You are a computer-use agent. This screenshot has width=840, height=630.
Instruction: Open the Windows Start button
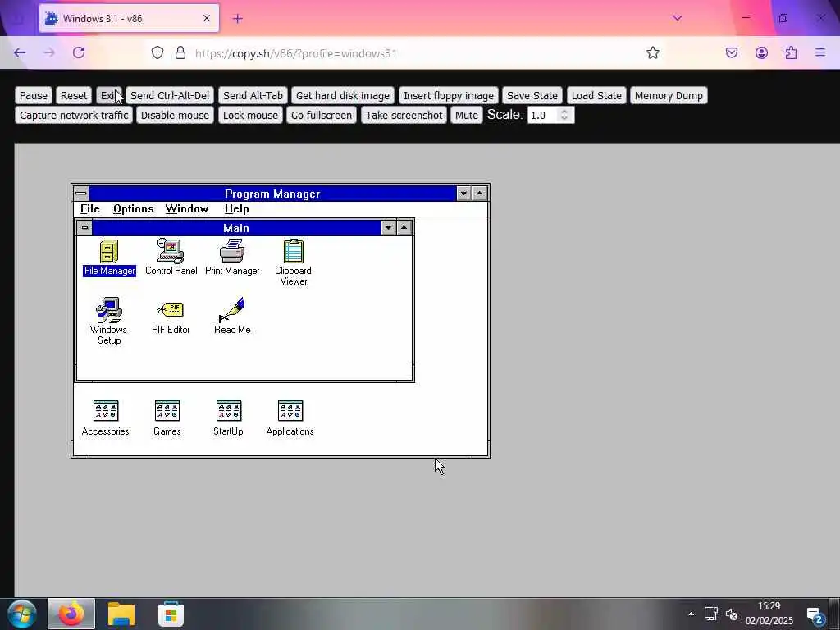coord(22,614)
